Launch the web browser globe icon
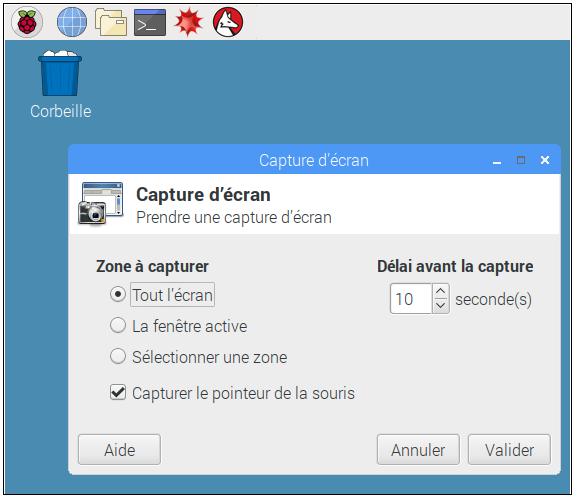The image size is (578, 497). pyautogui.click(x=72, y=22)
